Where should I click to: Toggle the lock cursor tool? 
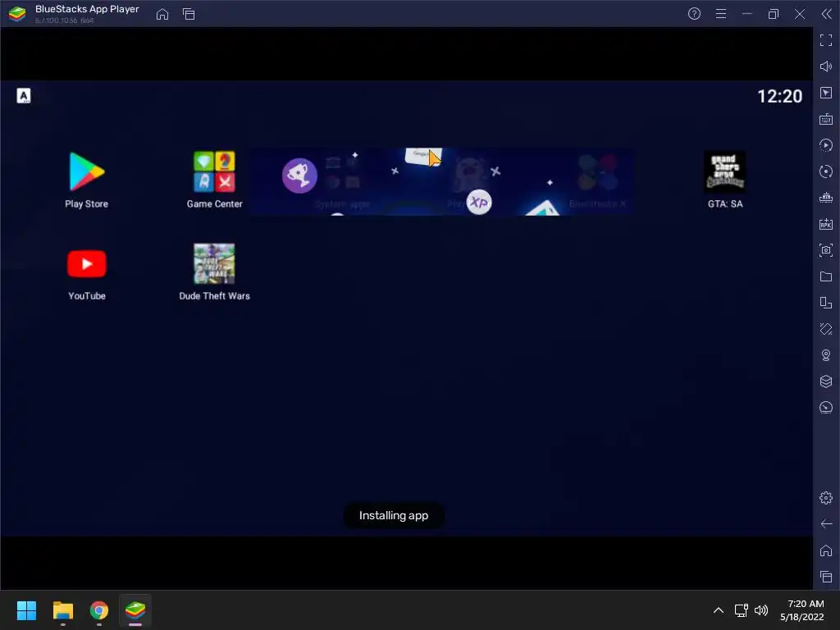pyautogui.click(x=826, y=93)
